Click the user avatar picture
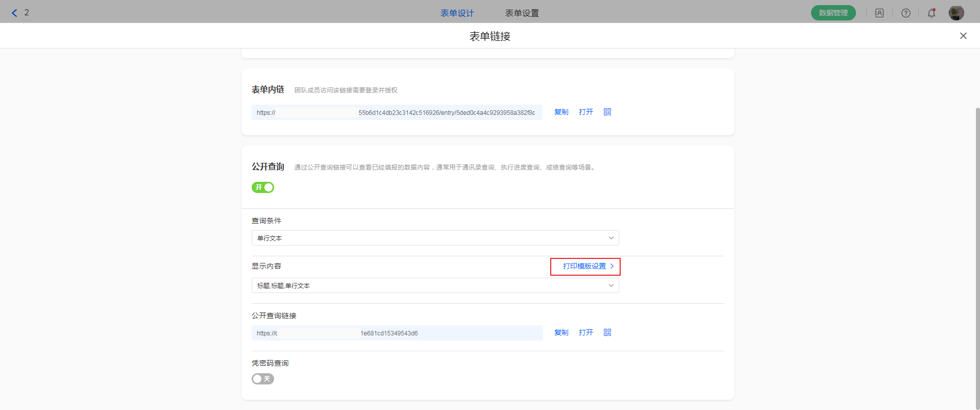The height and width of the screenshot is (410, 980). [956, 13]
